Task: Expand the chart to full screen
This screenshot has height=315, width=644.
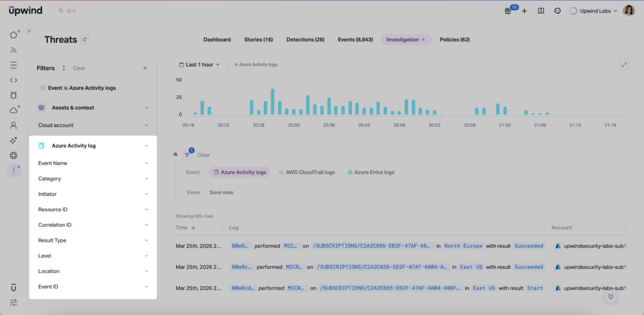Action: point(624,65)
